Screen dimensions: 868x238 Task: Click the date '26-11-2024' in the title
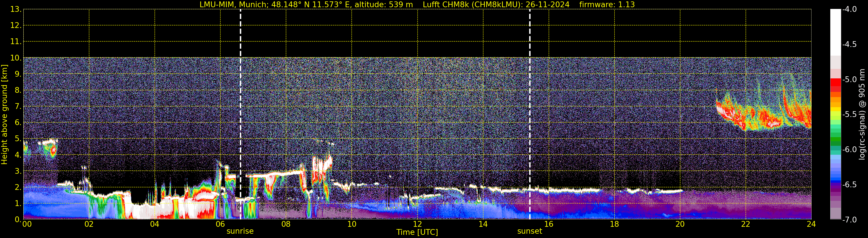pyautogui.click(x=547, y=4)
